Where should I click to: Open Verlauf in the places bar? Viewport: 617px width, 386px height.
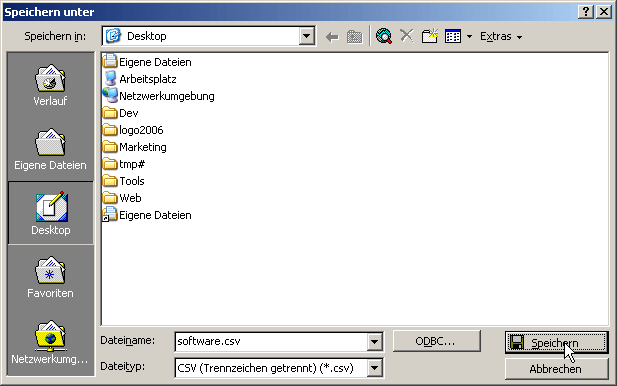[50, 85]
